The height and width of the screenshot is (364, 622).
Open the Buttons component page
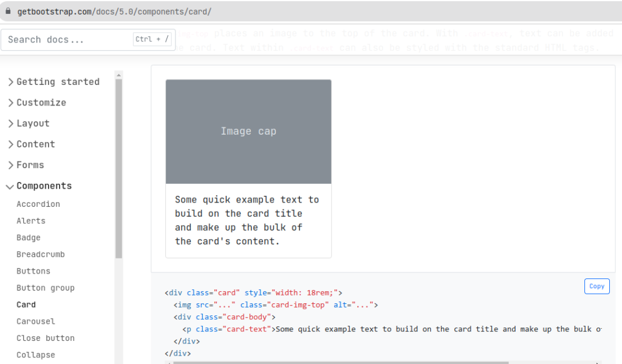(33, 271)
